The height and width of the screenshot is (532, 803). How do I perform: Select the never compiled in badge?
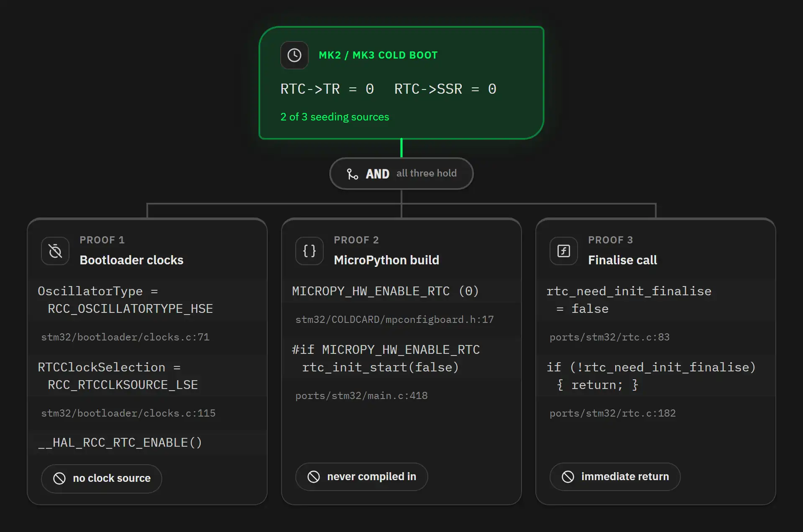[x=362, y=477]
